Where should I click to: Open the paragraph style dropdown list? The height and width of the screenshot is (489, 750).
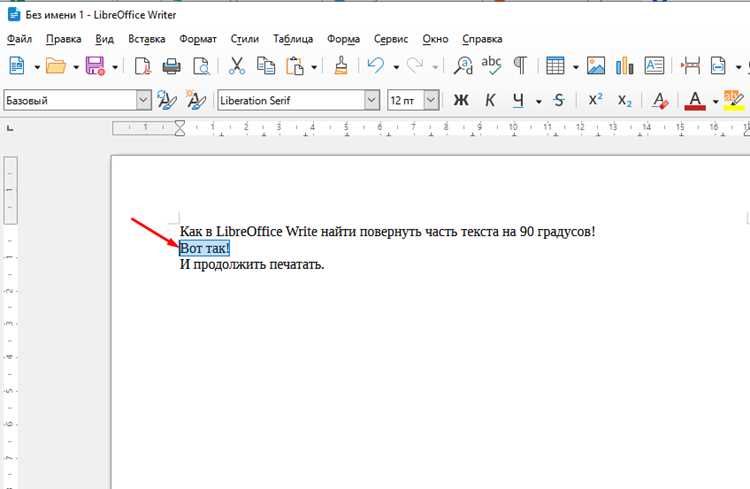coord(143,100)
